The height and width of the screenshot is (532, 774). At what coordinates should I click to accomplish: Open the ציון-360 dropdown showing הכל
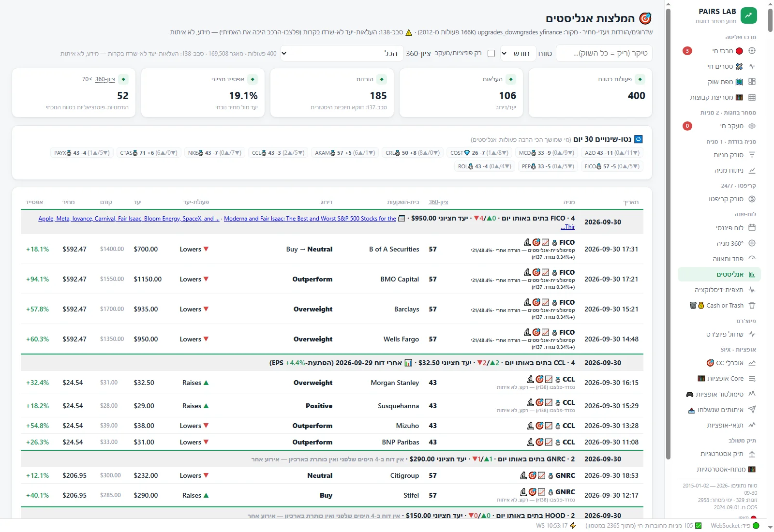(x=341, y=53)
